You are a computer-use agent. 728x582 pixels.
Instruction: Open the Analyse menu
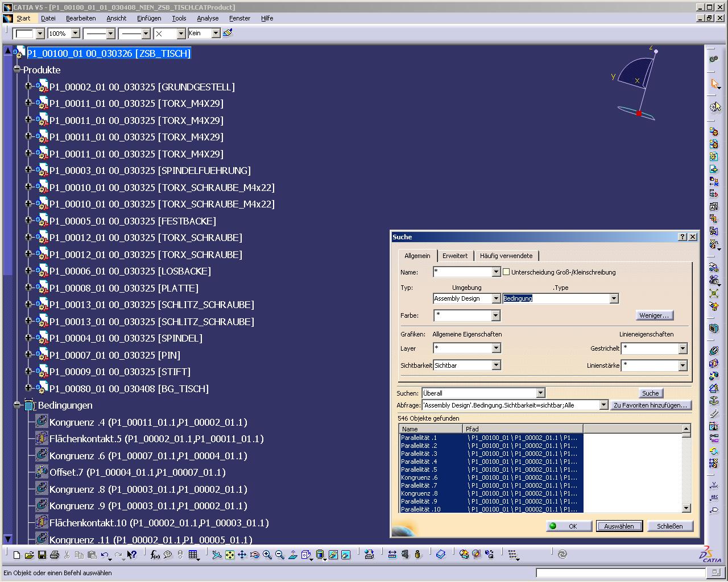tap(208, 18)
